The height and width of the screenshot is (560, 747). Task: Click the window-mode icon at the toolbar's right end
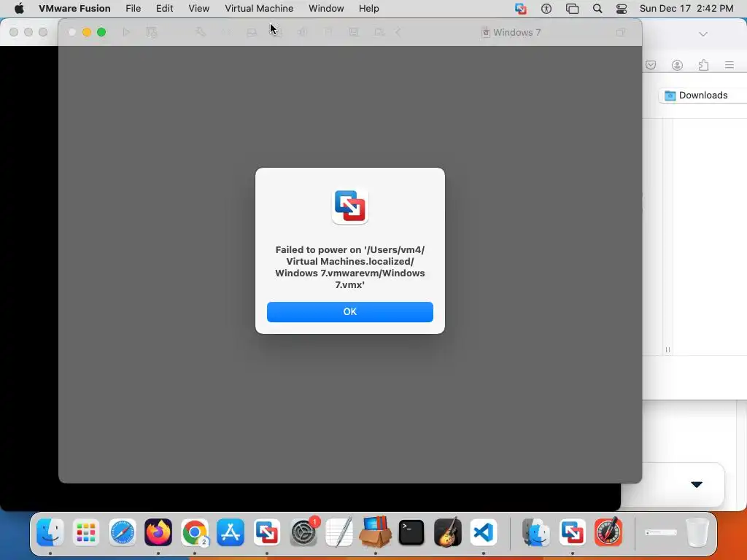click(621, 32)
